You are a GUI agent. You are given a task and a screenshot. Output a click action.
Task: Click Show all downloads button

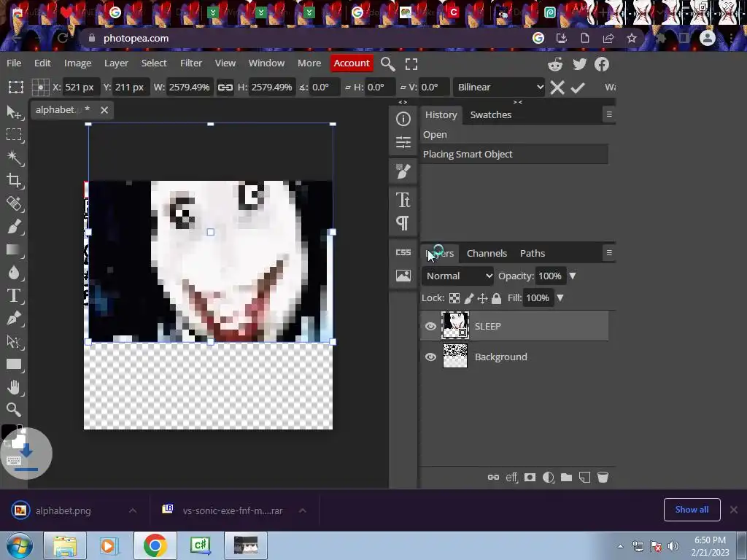tap(692, 510)
